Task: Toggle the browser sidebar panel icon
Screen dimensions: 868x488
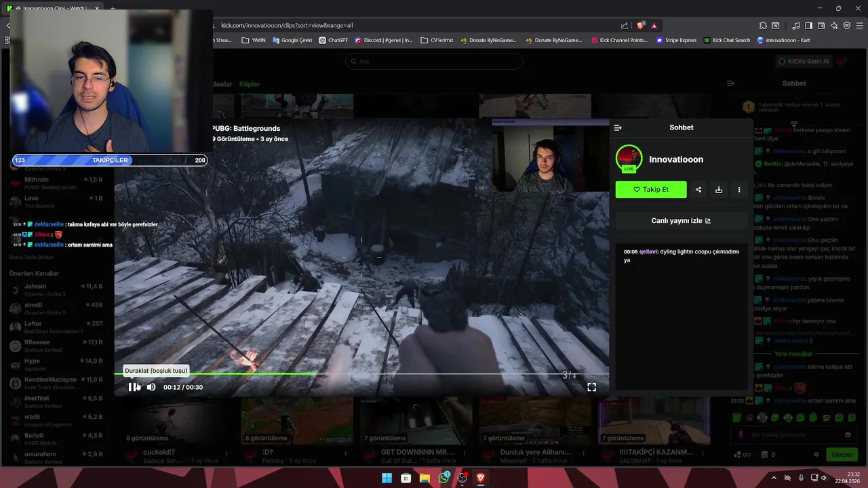Action: coord(808,26)
